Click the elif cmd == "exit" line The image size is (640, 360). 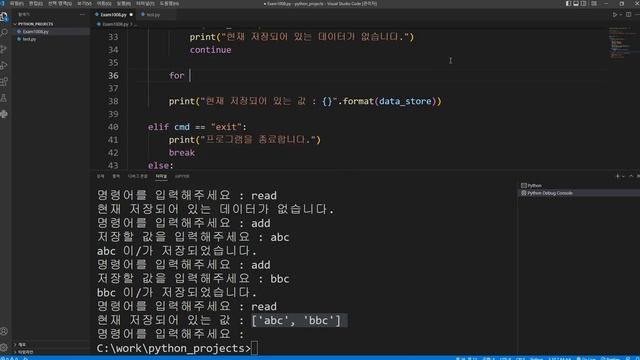point(197,127)
